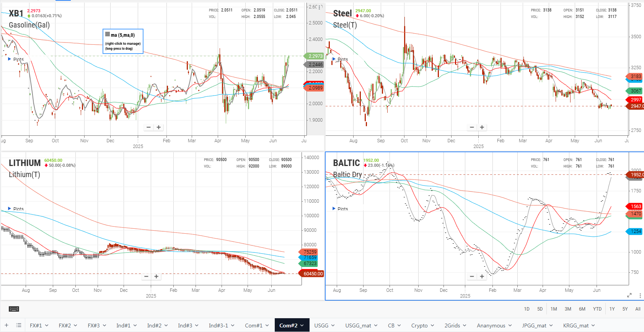Open the workspace list icon
This screenshot has height=332, width=644.
pyautogui.click(x=18, y=325)
